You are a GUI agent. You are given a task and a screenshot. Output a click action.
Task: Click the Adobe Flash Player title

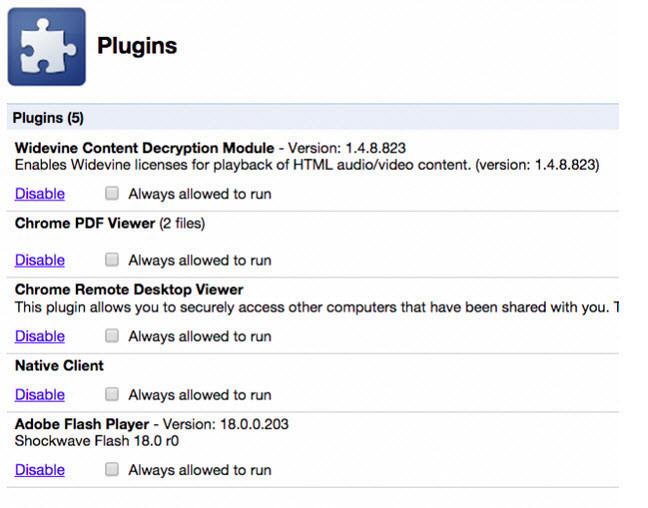click(x=82, y=424)
